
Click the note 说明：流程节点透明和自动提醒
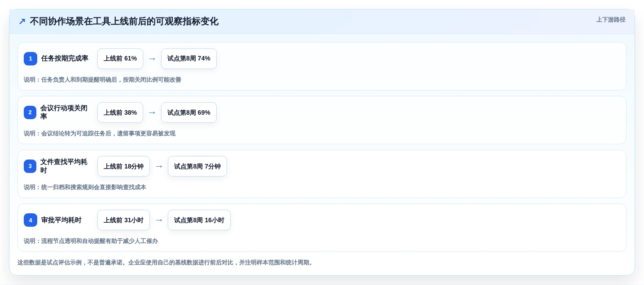pos(91,241)
